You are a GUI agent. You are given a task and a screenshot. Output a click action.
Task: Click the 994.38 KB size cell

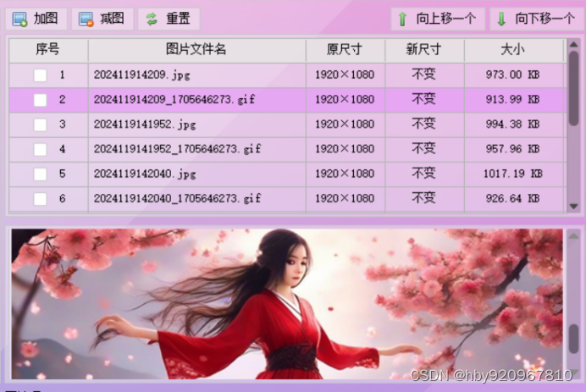pyautogui.click(x=513, y=124)
